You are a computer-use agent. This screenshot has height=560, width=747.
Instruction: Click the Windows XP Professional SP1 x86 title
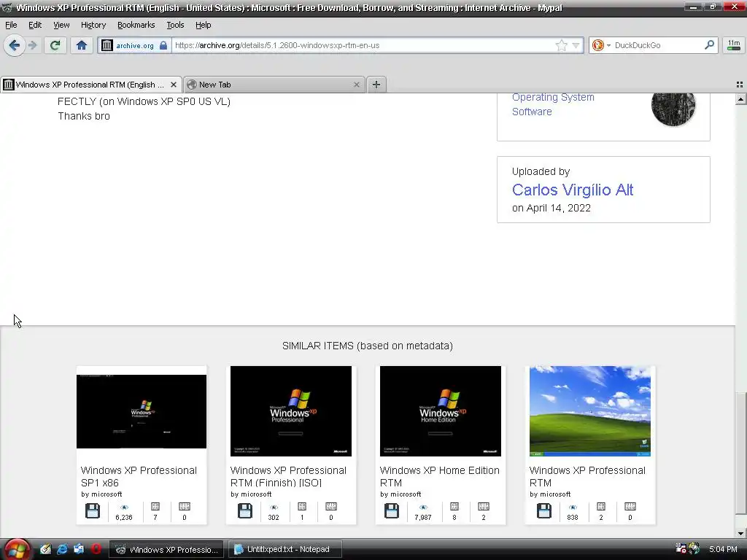coord(139,476)
